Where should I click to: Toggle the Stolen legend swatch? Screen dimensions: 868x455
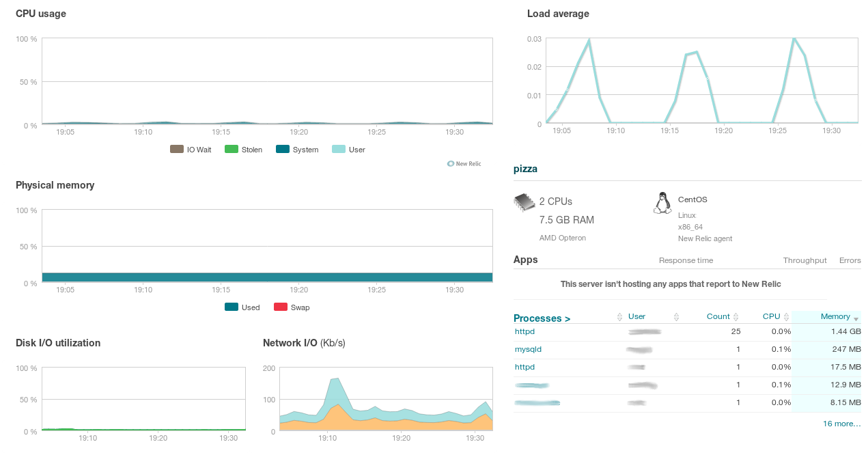pyautogui.click(x=231, y=149)
